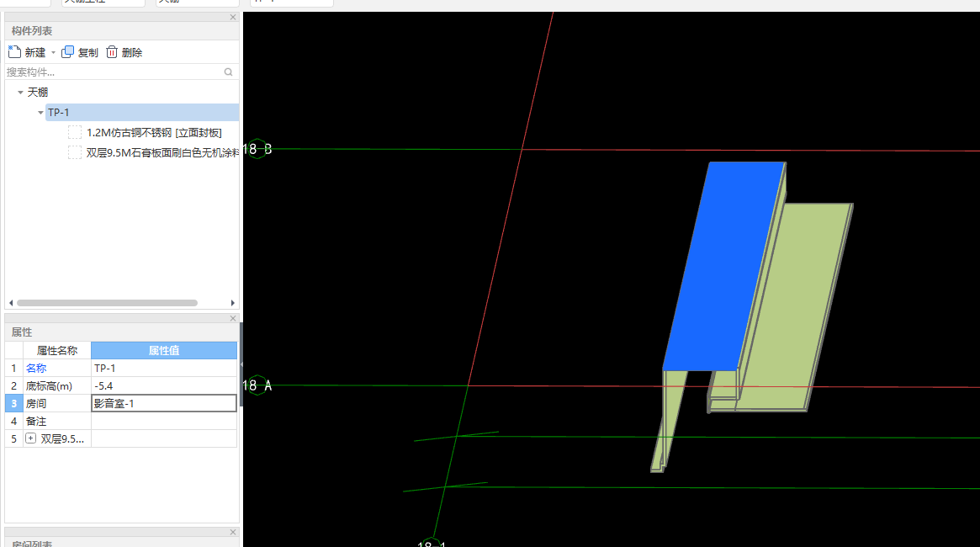Click the 属性名称 column header

[x=57, y=351]
